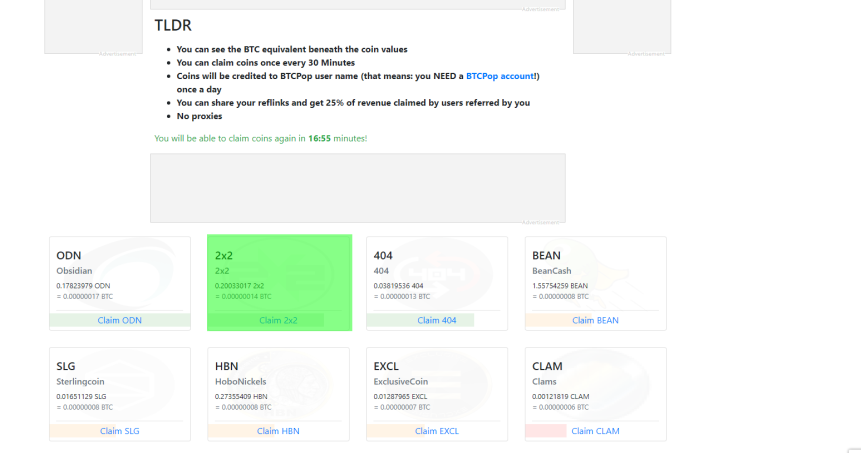Select the ODN card title
This screenshot has width=861, height=453.
pyautogui.click(x=69, y=255)
